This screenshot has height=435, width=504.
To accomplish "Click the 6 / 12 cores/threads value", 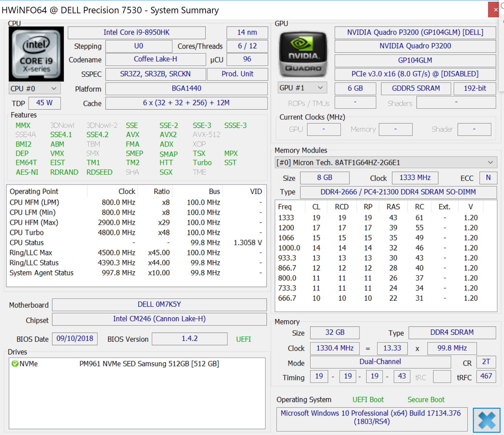I will click(247, 46).
